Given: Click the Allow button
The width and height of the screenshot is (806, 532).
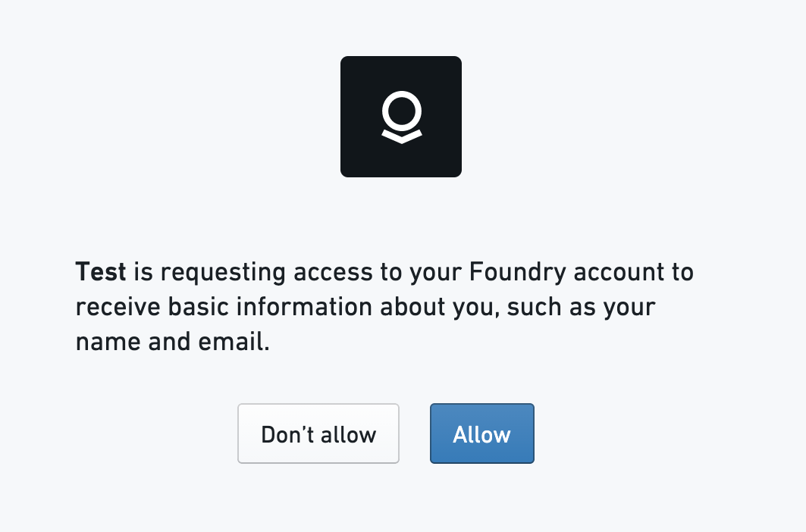Looking at the screenshot, I should click(x=481, y=433).
